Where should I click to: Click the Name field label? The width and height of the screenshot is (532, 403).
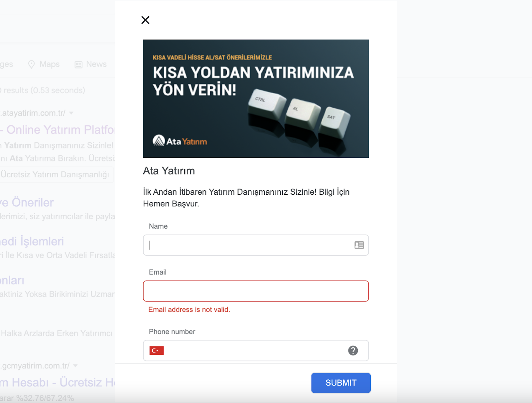point(158,226)
